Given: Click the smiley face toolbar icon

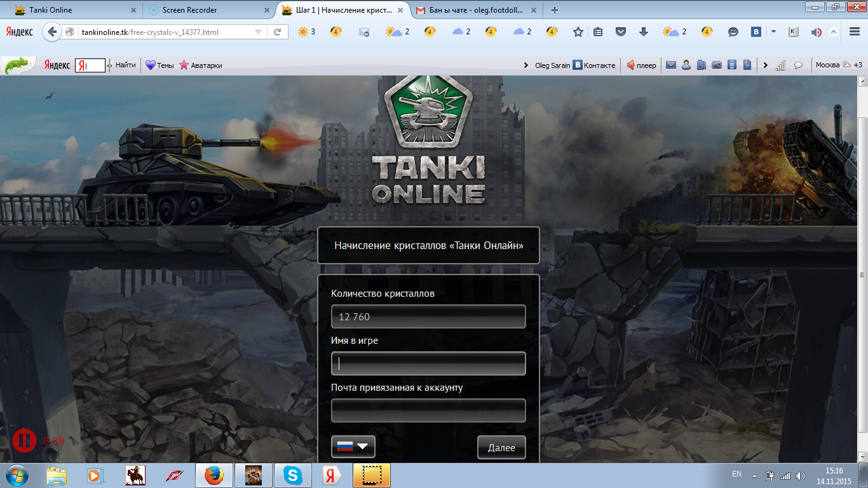Looking at the screenshot, I should 733,32.
